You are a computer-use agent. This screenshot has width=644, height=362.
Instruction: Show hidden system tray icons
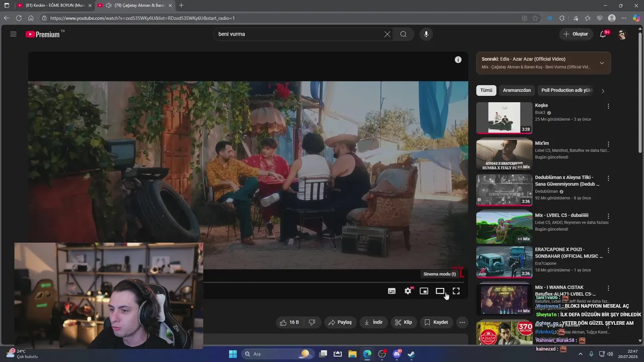[x=580, y=354]
